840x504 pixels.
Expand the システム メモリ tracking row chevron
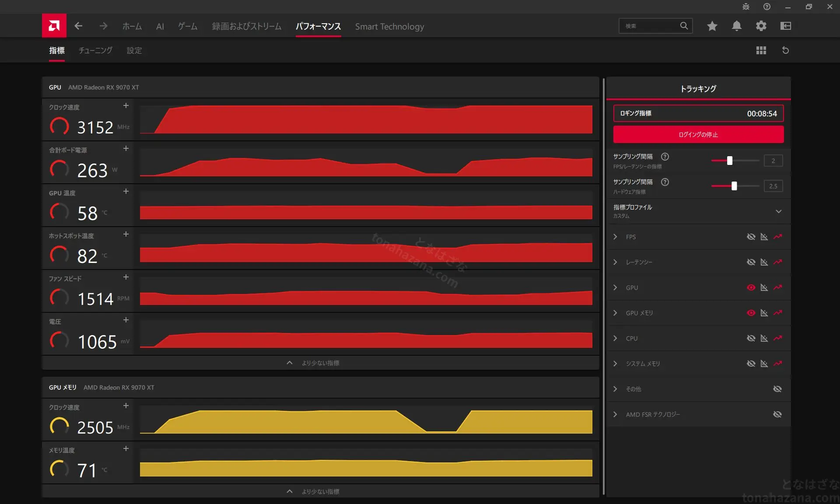coord(616,364)
